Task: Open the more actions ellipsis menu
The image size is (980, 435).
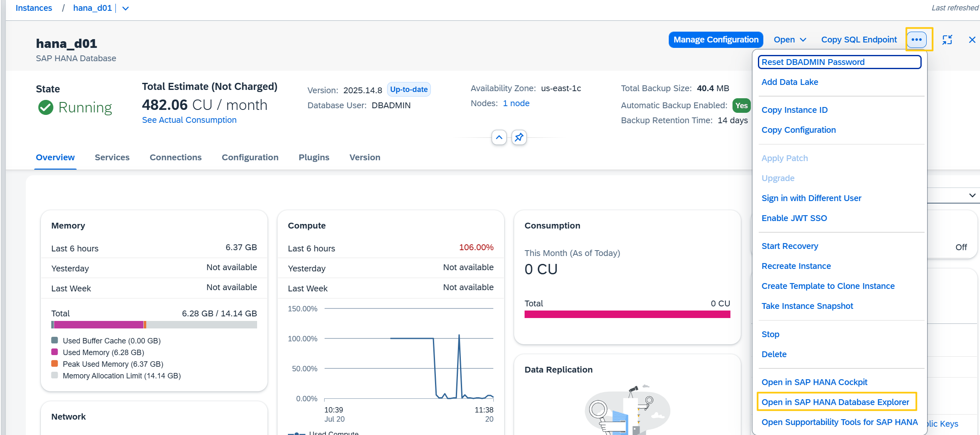Action: (x=916, y=40)
